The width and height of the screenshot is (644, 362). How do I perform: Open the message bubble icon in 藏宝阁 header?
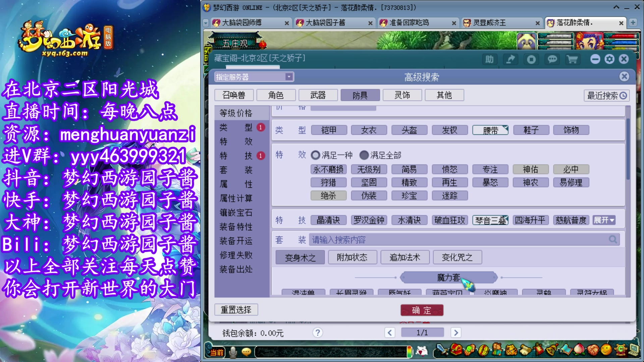[x=552, y=59]
